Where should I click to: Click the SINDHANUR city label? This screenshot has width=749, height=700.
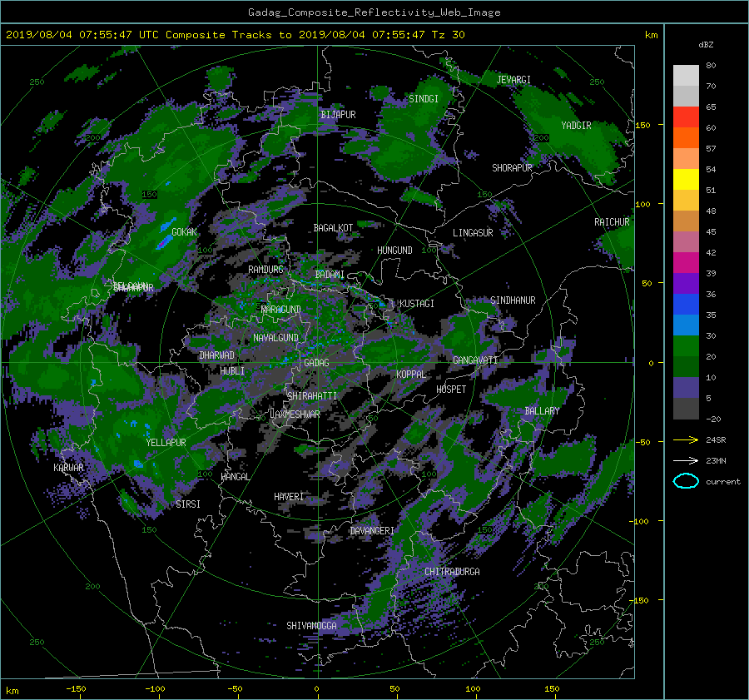tap(513, 300)
